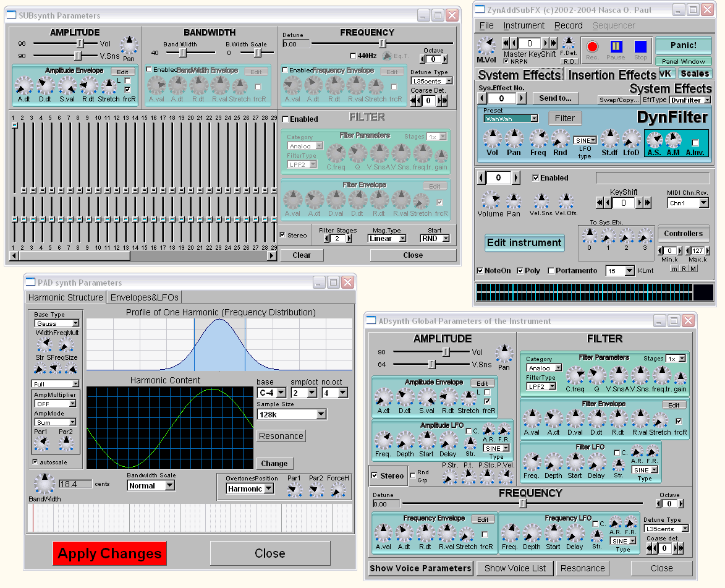The height and width of the screenshot is (588, 725).
Task: Click the PAD synth ForceH knob
Action: [x=338, y=490]
